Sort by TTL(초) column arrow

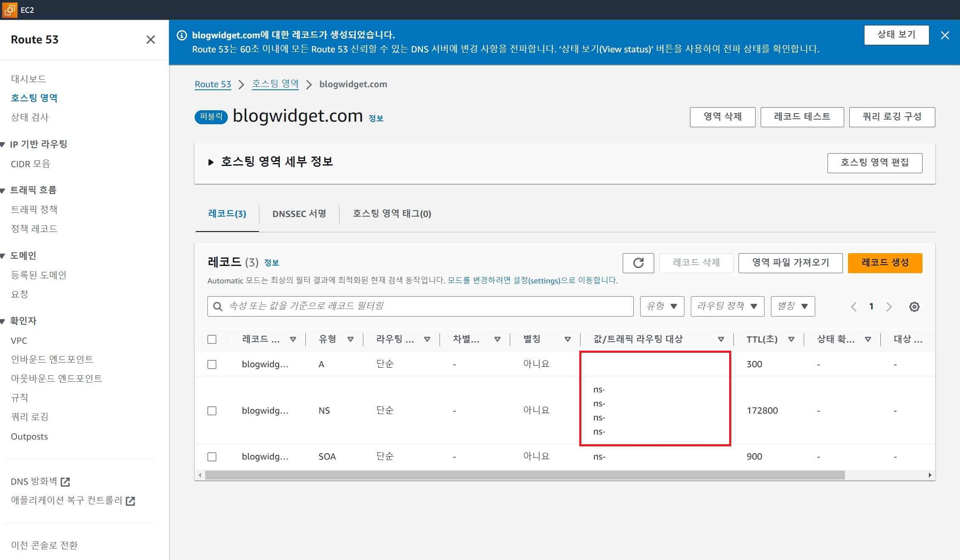791,339
